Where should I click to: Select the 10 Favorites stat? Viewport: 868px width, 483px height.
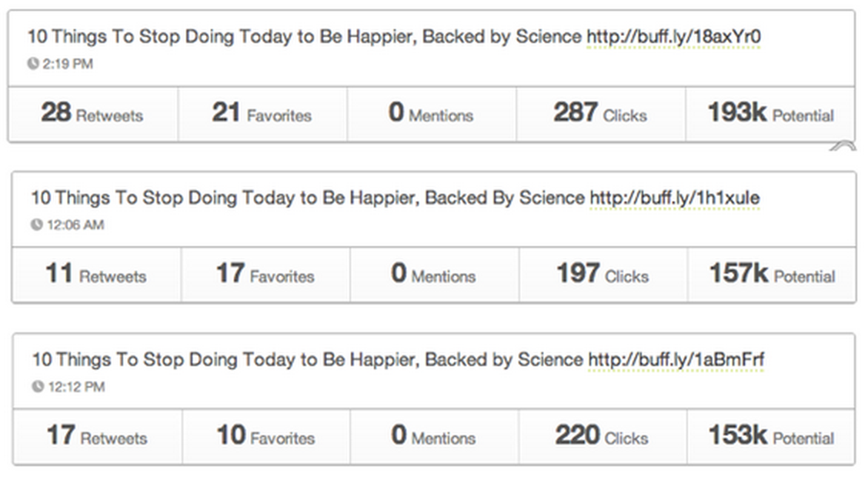tap(266, 436)
